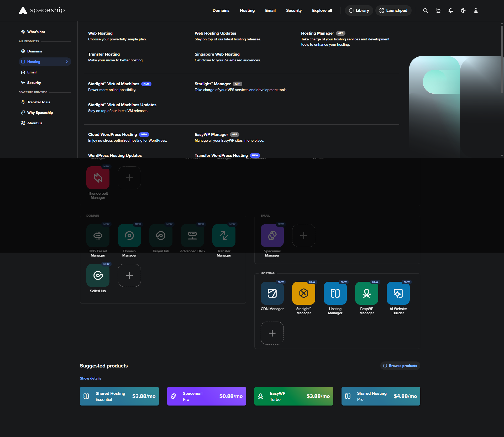Click the currency selector icon in header

(x=463, y=10)
